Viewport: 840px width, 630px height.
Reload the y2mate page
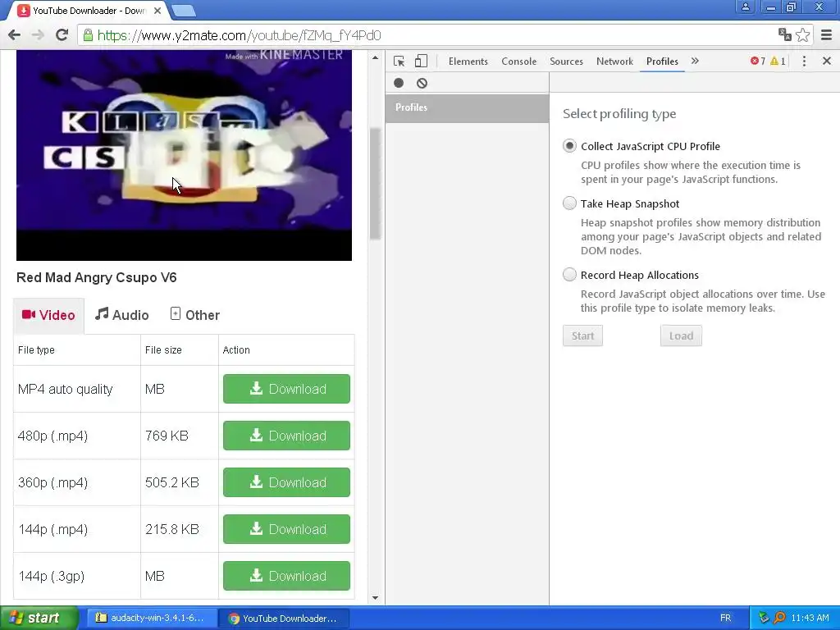click(62, 35)
